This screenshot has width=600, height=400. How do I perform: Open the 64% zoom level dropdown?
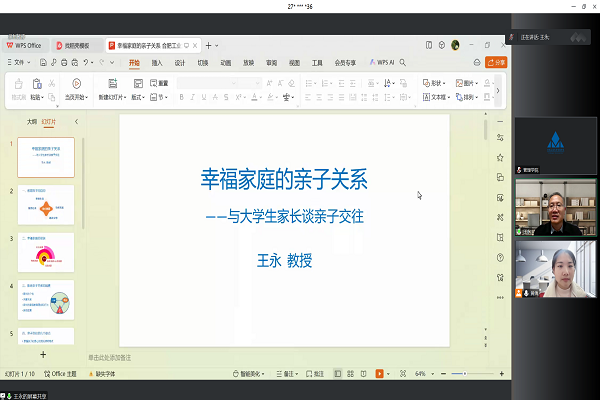pos(423,373)
